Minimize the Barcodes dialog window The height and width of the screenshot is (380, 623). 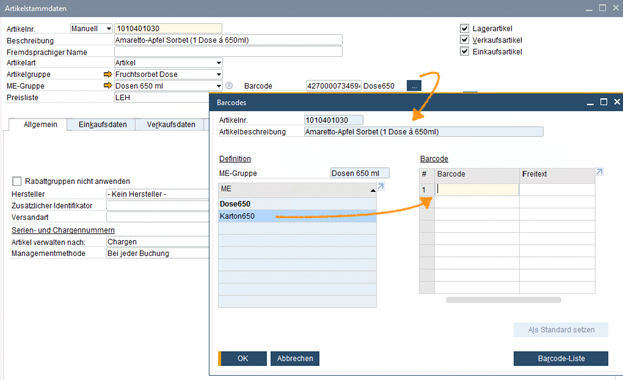[590, 103]
